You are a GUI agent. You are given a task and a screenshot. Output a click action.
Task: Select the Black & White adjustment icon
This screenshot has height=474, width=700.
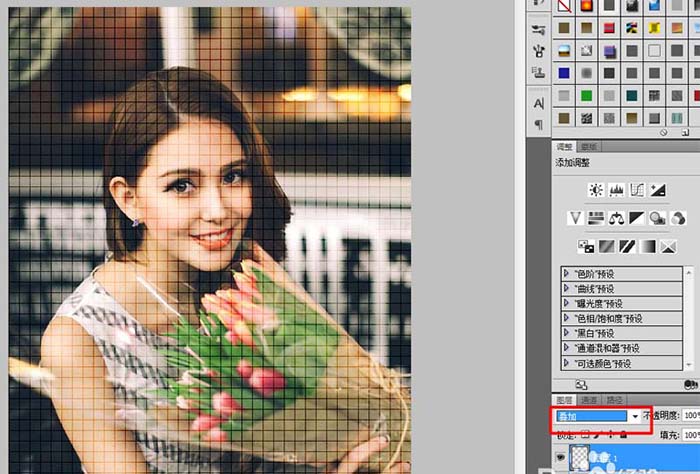(x=638, y=218)
